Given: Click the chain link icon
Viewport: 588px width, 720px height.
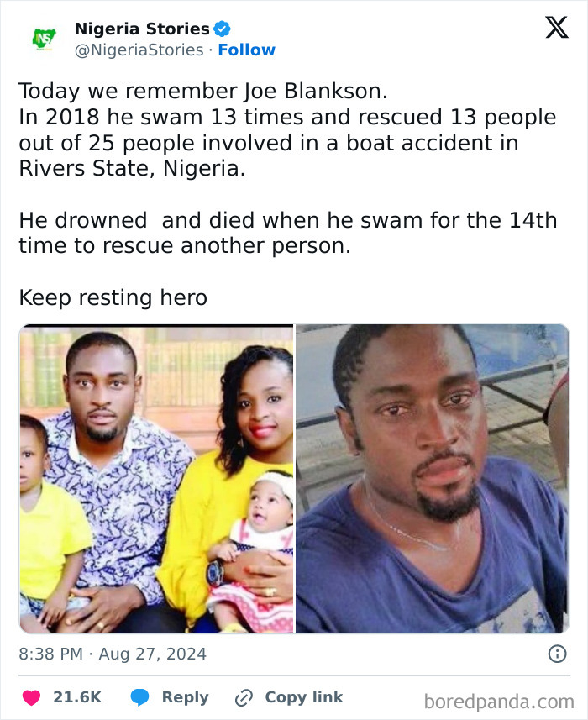Looking at the screenshot, I should click(x=244, y=698).
